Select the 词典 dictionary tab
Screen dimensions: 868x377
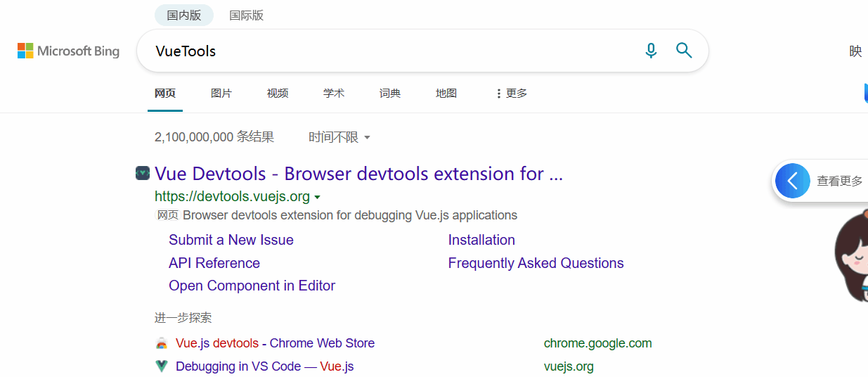click(x=390, y=93)
